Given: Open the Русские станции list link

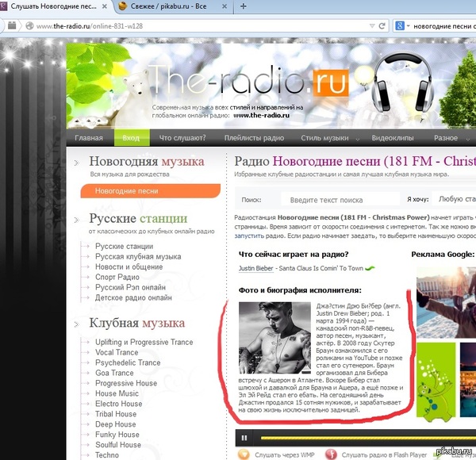Looking at the screenshot, I should coord(125,247).
